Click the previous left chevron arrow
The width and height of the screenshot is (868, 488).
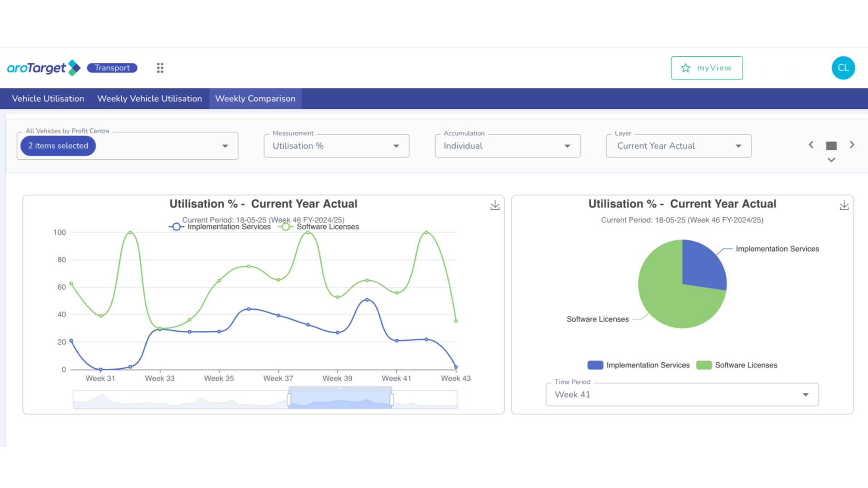click(811, 145)
